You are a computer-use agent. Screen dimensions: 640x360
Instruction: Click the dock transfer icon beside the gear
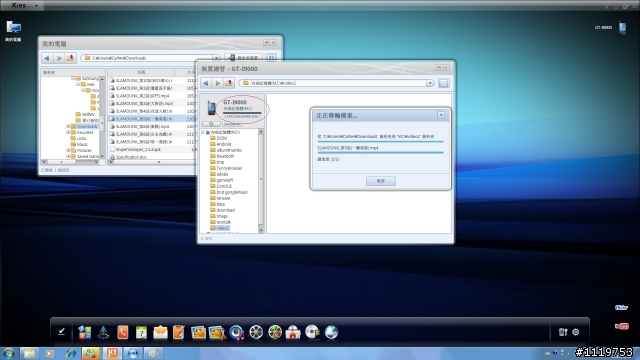coord(563,332)
